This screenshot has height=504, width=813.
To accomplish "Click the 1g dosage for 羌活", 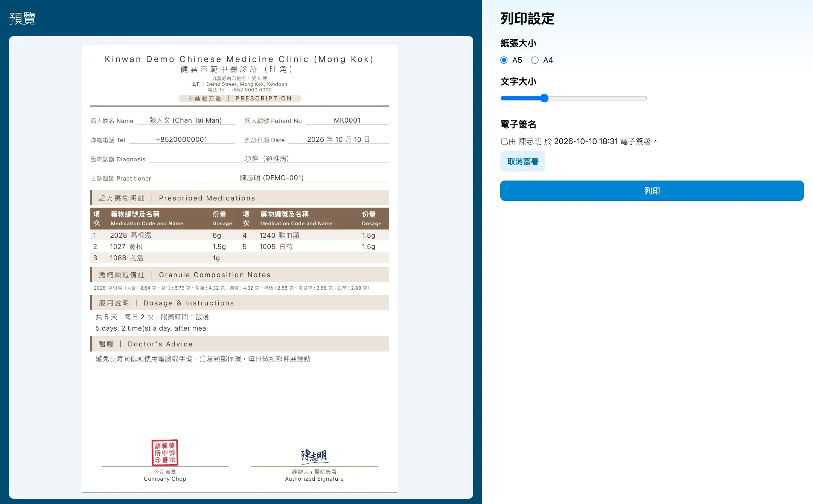I will point(216,258).
